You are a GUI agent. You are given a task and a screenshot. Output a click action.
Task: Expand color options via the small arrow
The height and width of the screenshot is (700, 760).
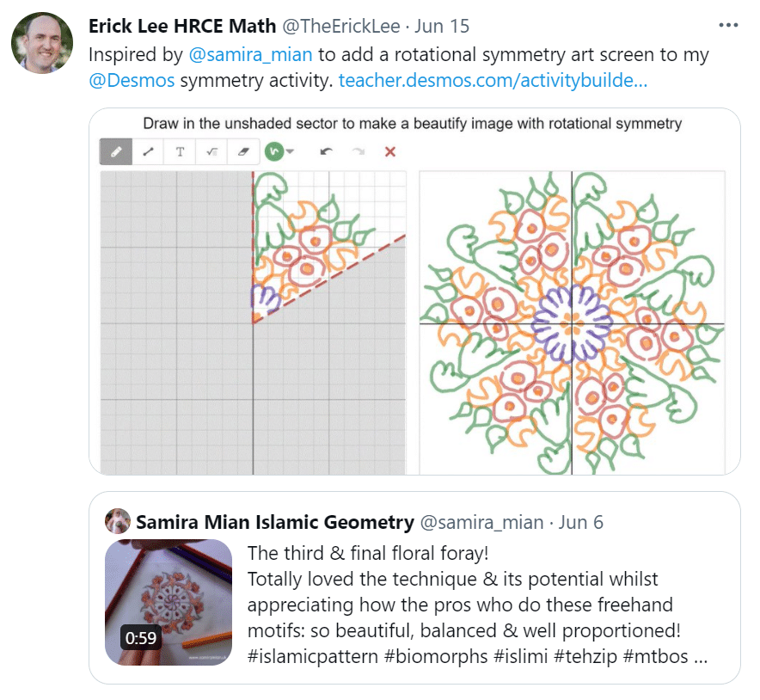[290, 151]
